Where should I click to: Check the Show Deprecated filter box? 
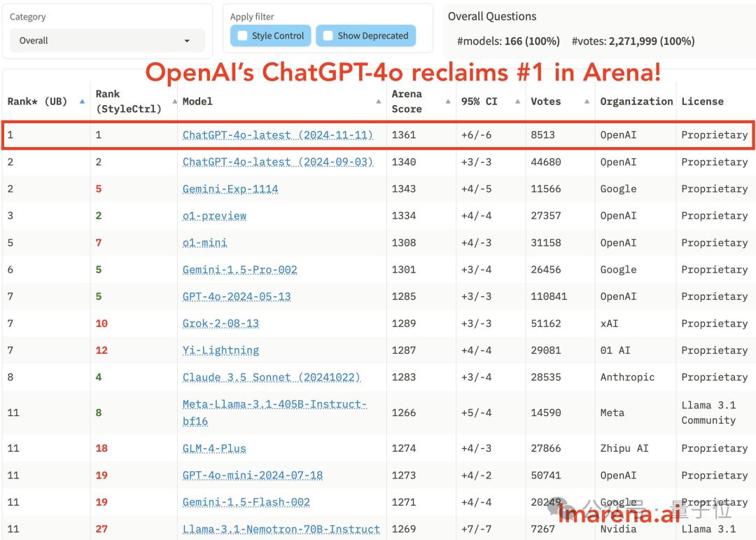[x=326, y=36]
